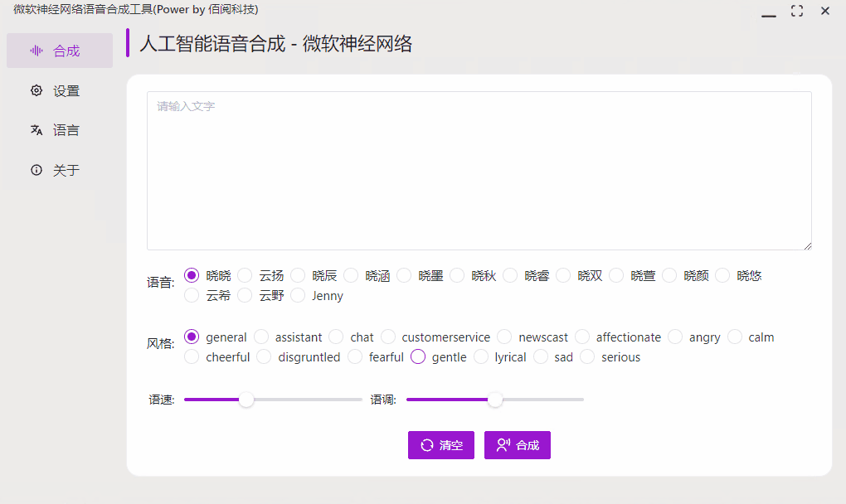The height and width of the screenshot is (504, 846).
Task: Pick the 晓双 voice
Action: [563, 275]
